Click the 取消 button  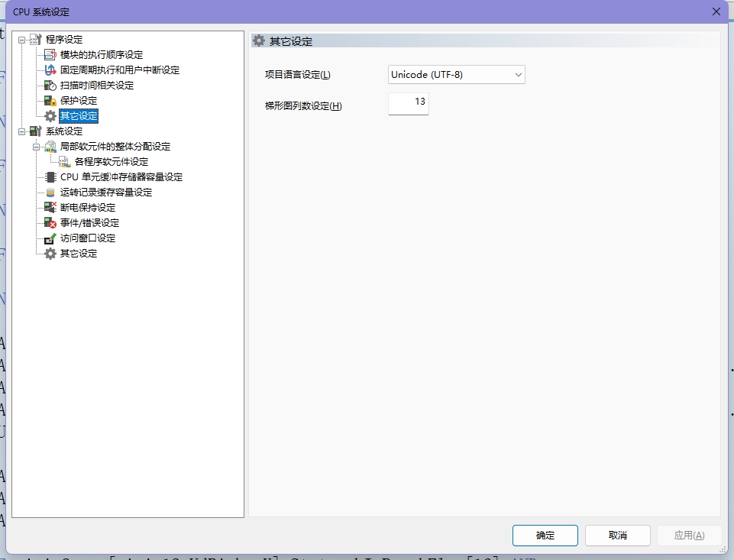[618, 536]
